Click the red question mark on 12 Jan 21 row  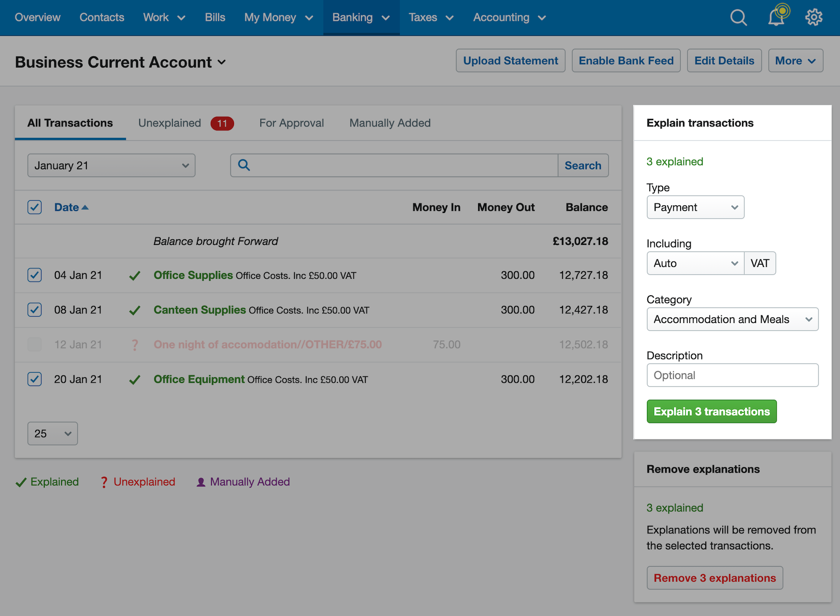[x=135, y=345]
